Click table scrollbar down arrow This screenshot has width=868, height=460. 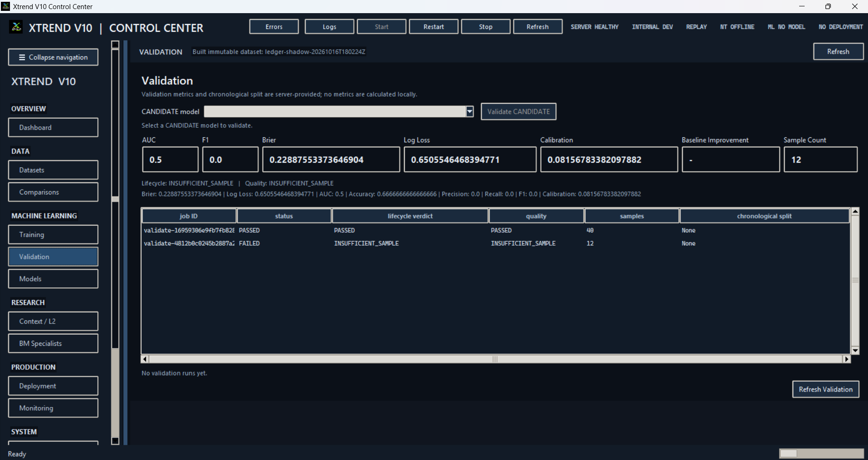coord(855,350)
